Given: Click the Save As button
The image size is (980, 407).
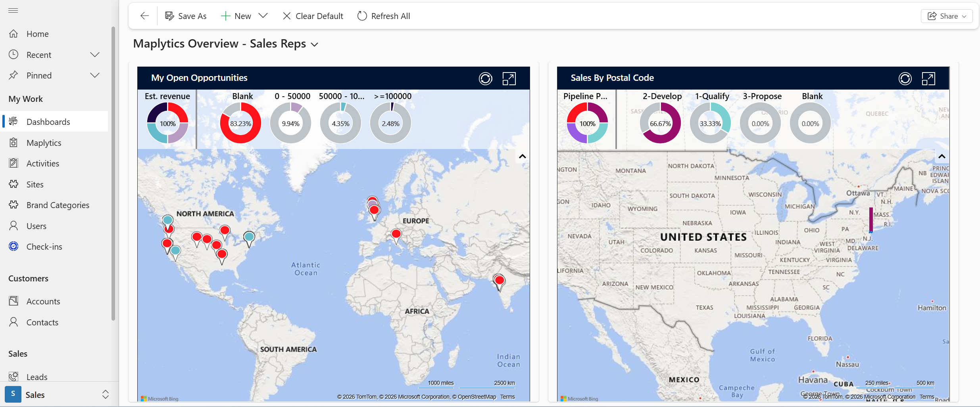Looking at the screenshot, I should tap(186, 16).
